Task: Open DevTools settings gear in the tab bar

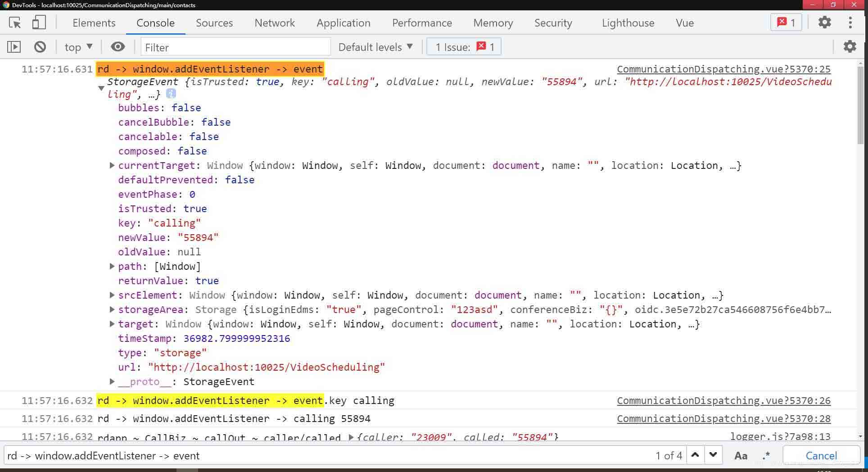Action: tap(824, 23)
